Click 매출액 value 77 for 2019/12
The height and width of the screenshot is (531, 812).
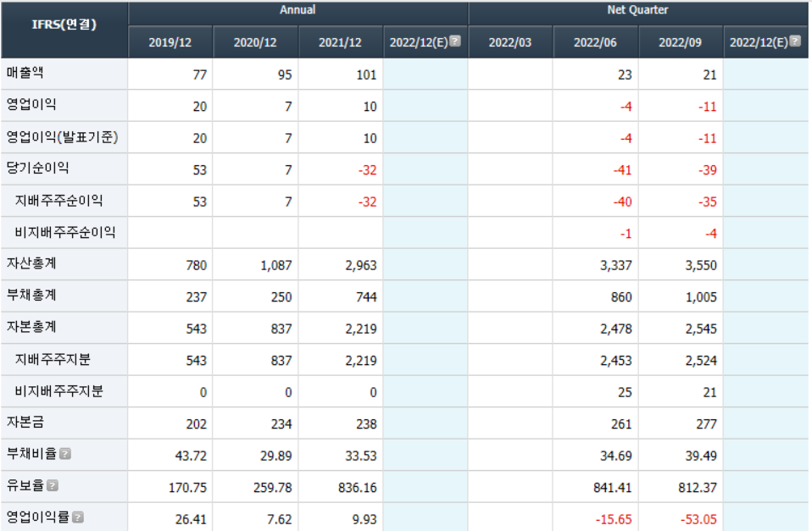(200, 75)
